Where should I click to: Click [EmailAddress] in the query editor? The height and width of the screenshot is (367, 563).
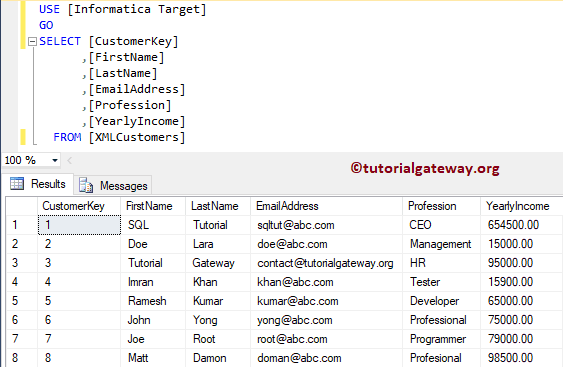(137, 89)
